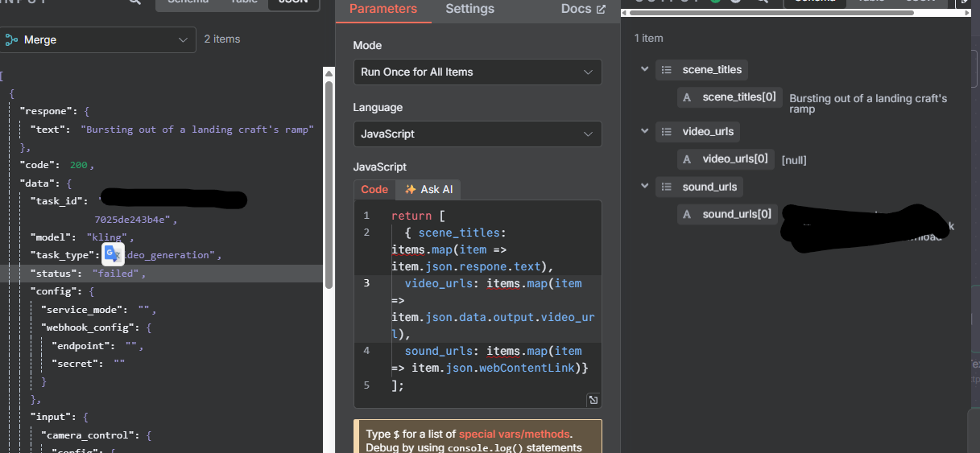Open the Run Once for All Items dropdown

[478, 72]
